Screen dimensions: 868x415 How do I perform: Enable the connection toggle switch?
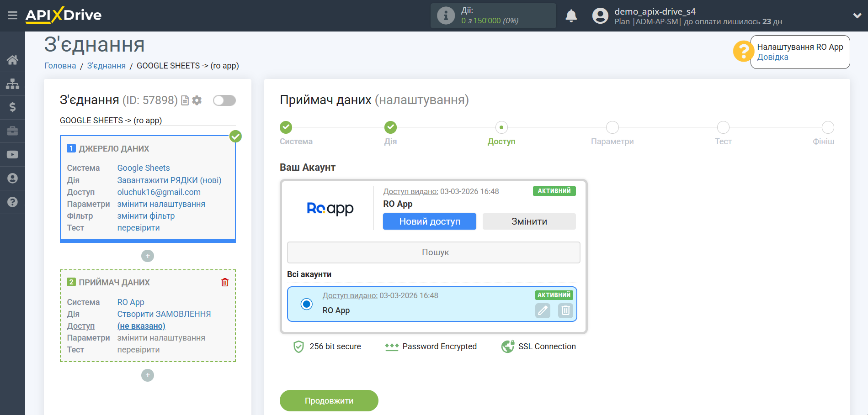(224, 100)
